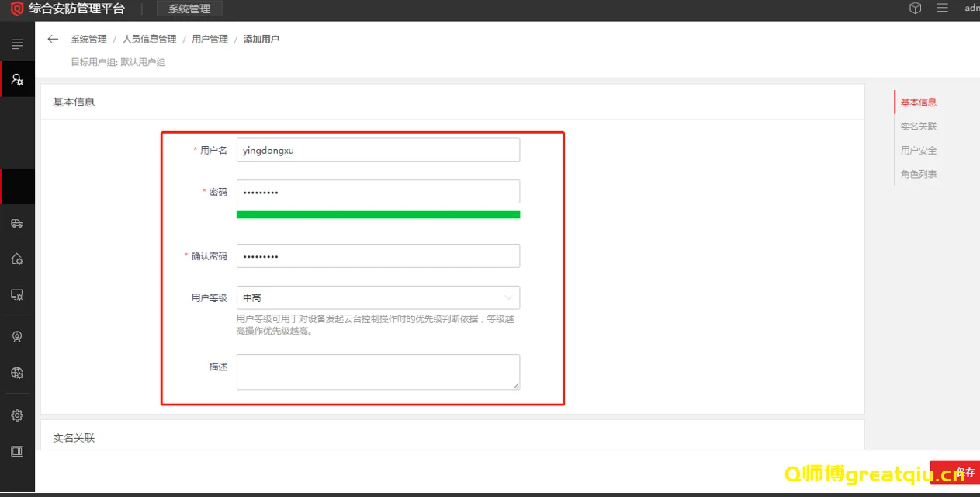The height and width of the screenshot is (497, 980).
Task: Open the user management sidebar icon
Action: pyautogui.click(x=17, y=79)
